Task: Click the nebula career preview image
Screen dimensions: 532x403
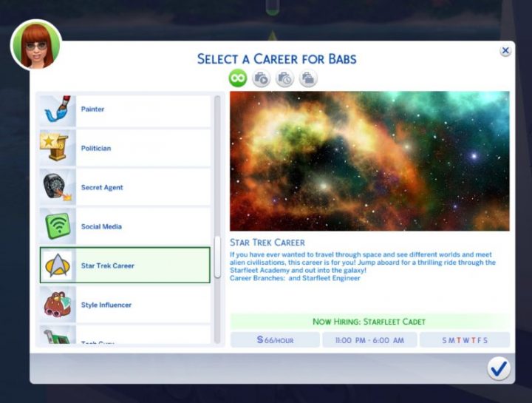Action: [x=369, y=161]
